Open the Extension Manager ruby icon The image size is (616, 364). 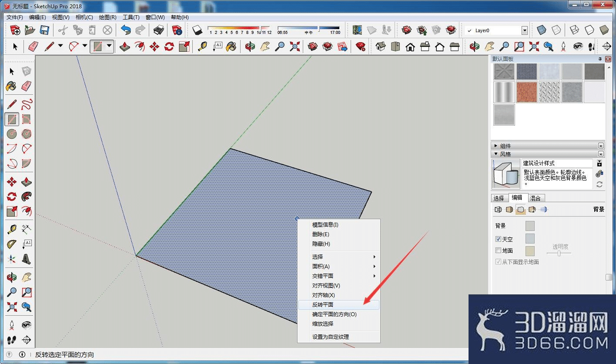(x=361, y=46)
